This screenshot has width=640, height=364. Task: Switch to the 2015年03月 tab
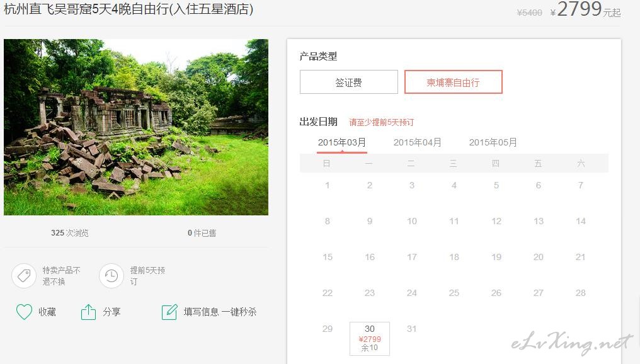click(342, 143)
